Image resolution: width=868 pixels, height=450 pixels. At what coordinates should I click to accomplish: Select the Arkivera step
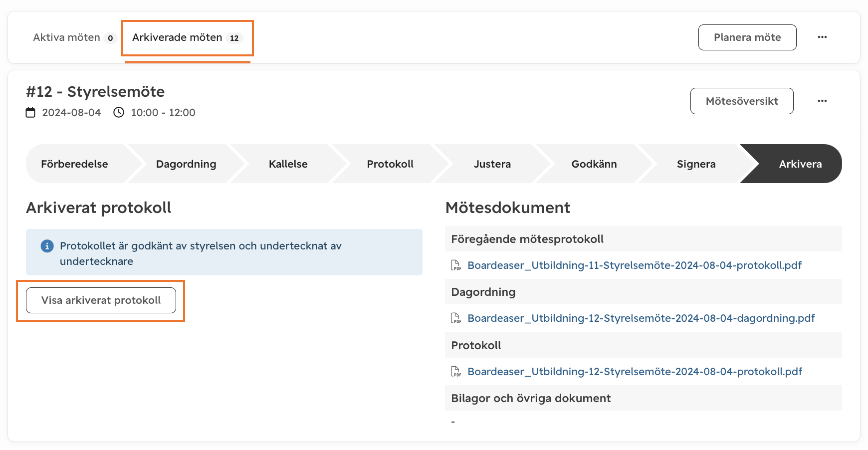click(x=800, y=164)
